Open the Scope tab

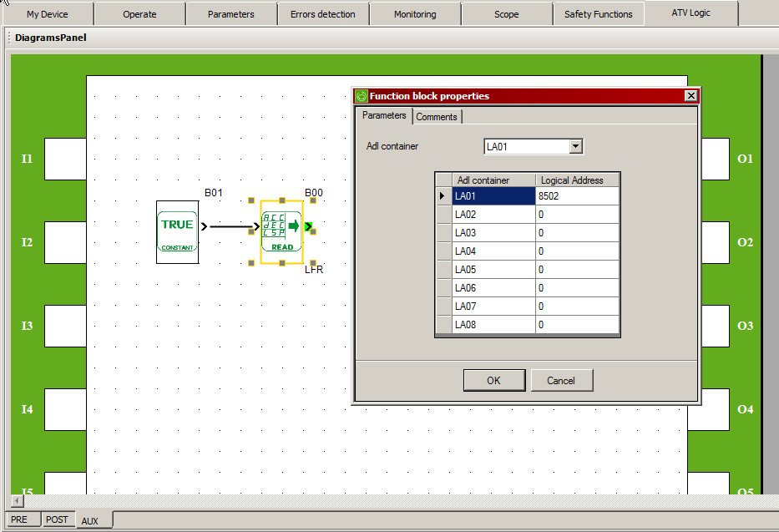pos(506,14)
